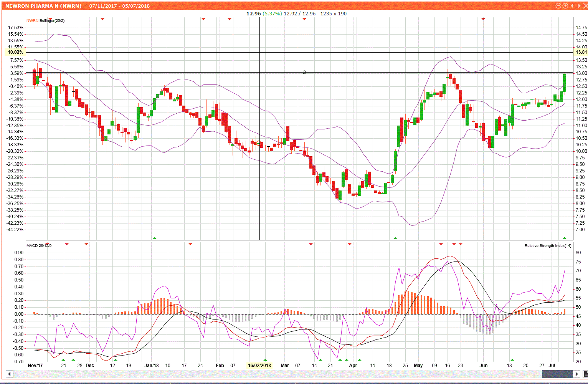Click the green marker below Jan/18 in price chart
Image resolution: width=588 pixels, height=384 pixels.
[x=155, y=238]
